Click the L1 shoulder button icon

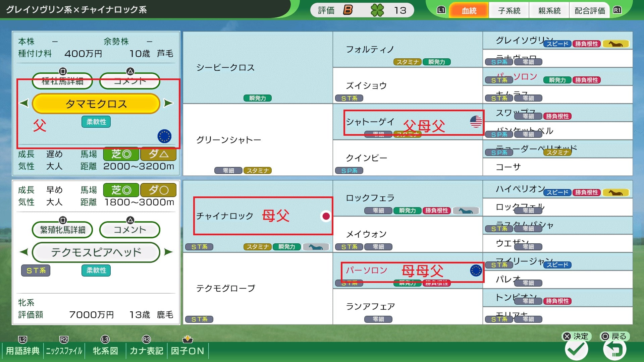441,10
